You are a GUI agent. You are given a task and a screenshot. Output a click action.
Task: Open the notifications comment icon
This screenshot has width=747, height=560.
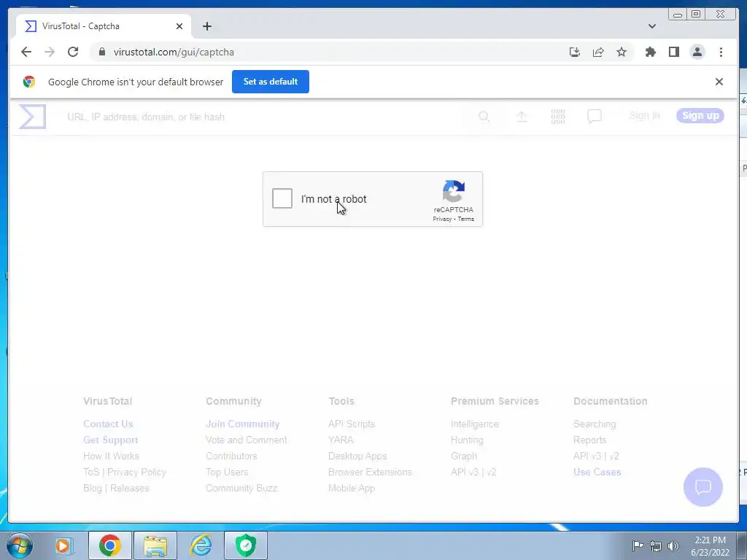(x=595, y=116)
